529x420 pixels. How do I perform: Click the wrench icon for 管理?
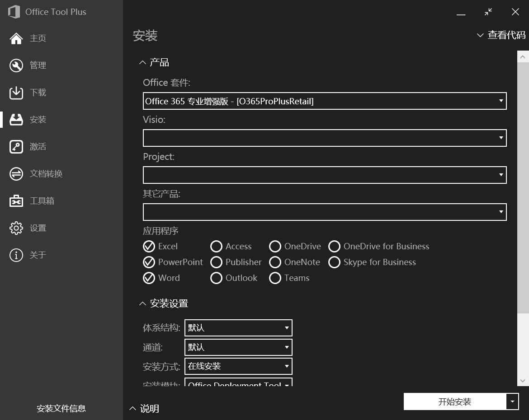click(16, 65)
